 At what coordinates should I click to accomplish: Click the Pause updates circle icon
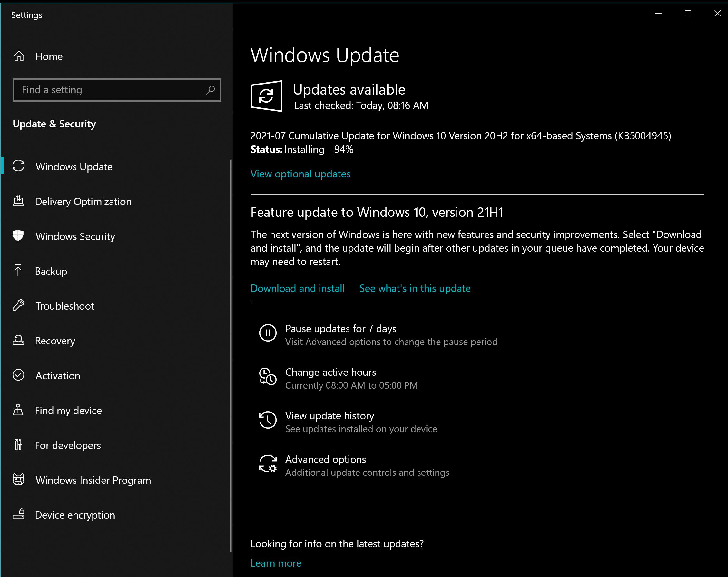(x=267, y=333)
